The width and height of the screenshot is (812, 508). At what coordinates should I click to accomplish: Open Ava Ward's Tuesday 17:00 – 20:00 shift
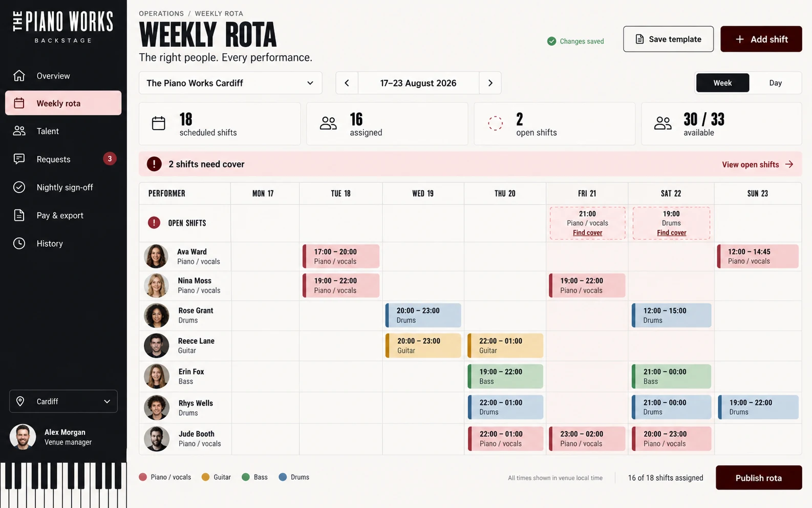(341, 256)
